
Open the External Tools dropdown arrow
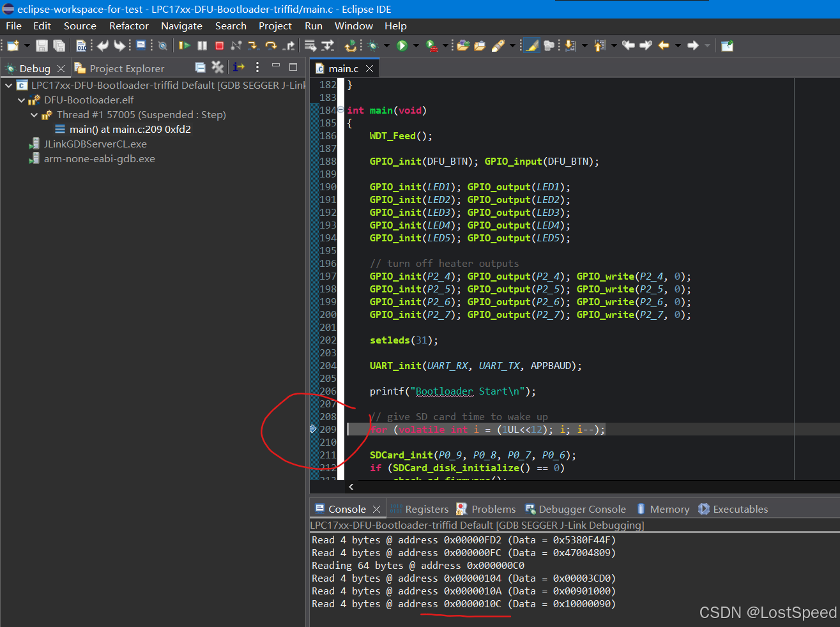click(446, 45)
